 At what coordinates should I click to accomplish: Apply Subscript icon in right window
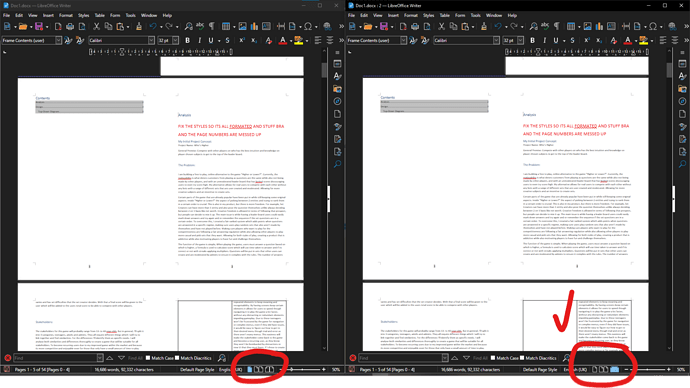(x=598, y=40)
